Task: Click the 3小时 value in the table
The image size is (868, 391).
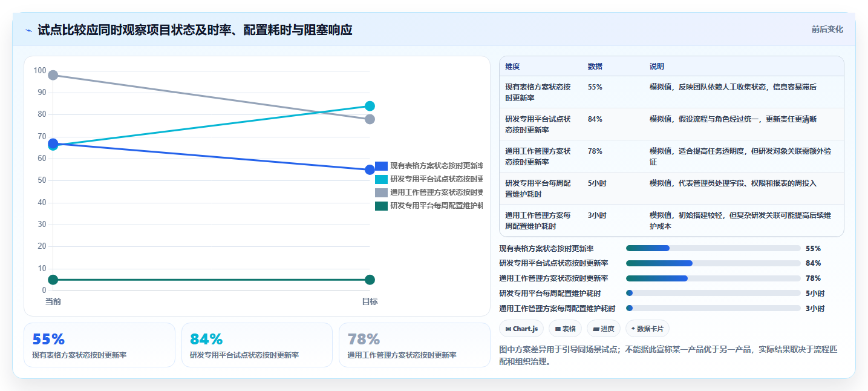Action: click(596, 215)
